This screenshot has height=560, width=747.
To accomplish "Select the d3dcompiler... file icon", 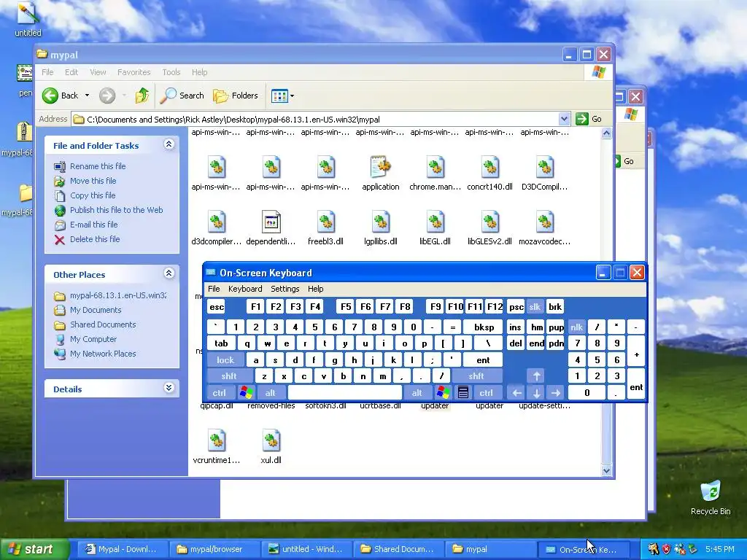I will [x=216, y=222].
